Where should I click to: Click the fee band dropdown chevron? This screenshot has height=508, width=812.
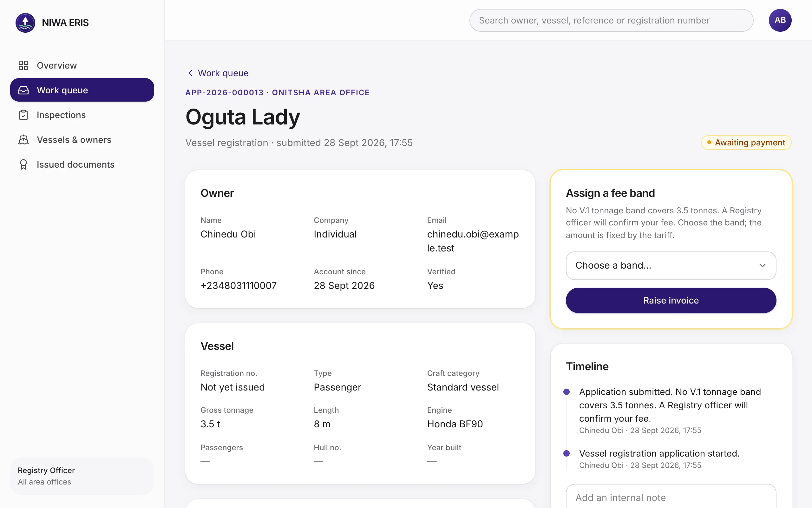pyautogui.click(x=762, y=265)
